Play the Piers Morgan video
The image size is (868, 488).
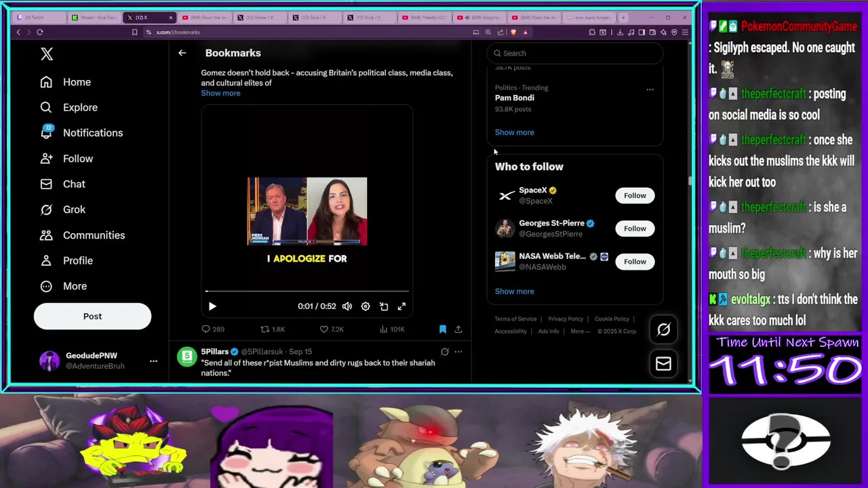212,306
